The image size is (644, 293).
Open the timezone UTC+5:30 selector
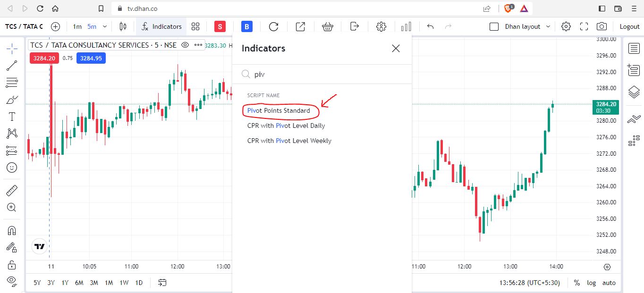pyautogui.click(x=529, y=283)
